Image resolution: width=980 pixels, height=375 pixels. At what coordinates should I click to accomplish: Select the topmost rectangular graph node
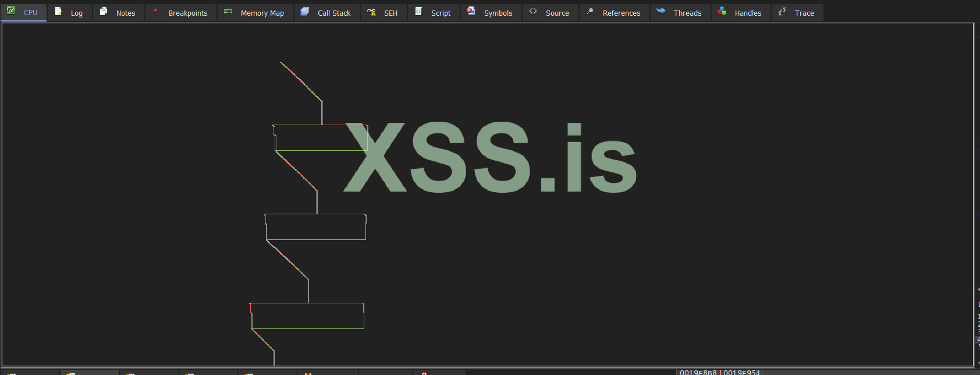point(321,138)
